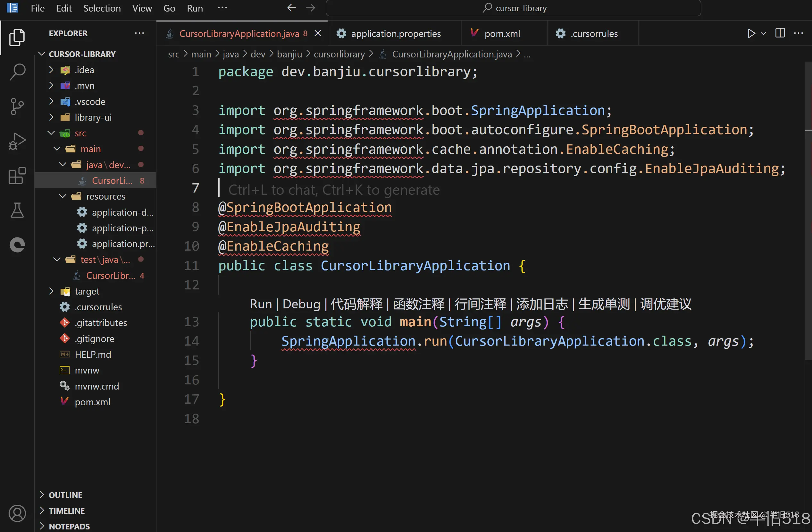Image resolution: width=812 pixels, height=532 pixels.
Task: Open the Extensions view
Action: pyautogui.click(x=17, y=176)
